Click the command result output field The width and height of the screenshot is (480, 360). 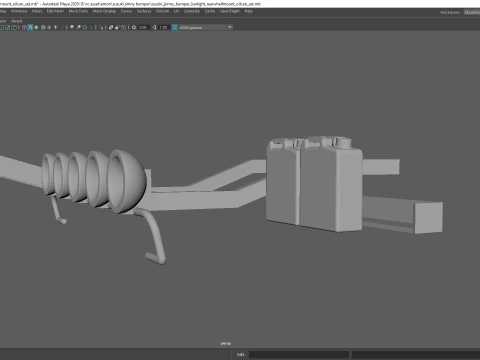416,354
